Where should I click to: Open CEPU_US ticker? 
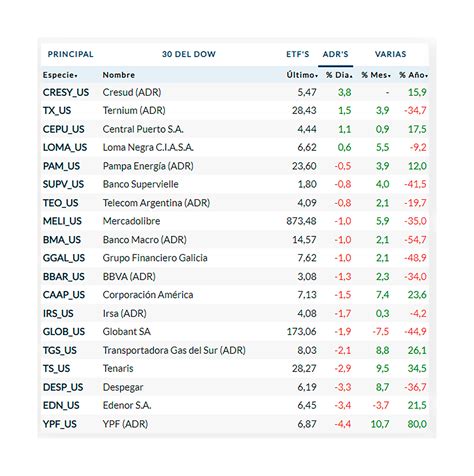pos(63,129)
